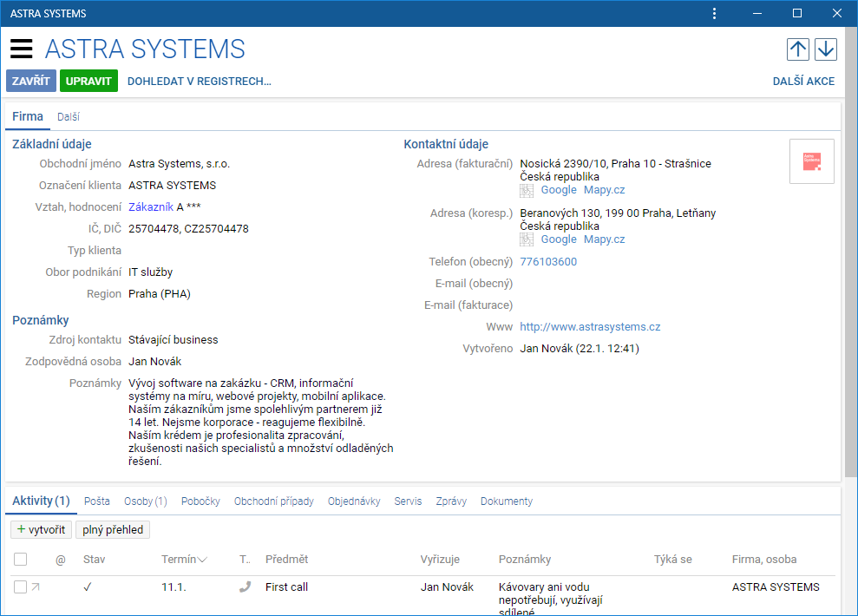Click the vertical scrollbar on right edge
The image size is (858, 616).
(x=851, y=252)
